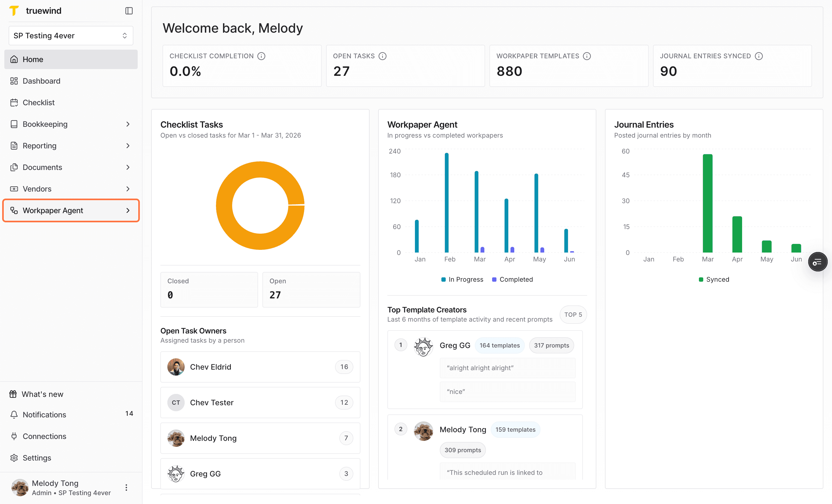Click the "nice" prompt quote
This screenshot has height=504, width=832.
coord(508,391)
